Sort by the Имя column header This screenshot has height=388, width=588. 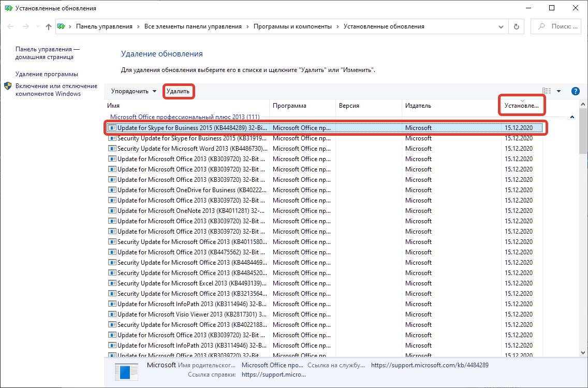186,106
